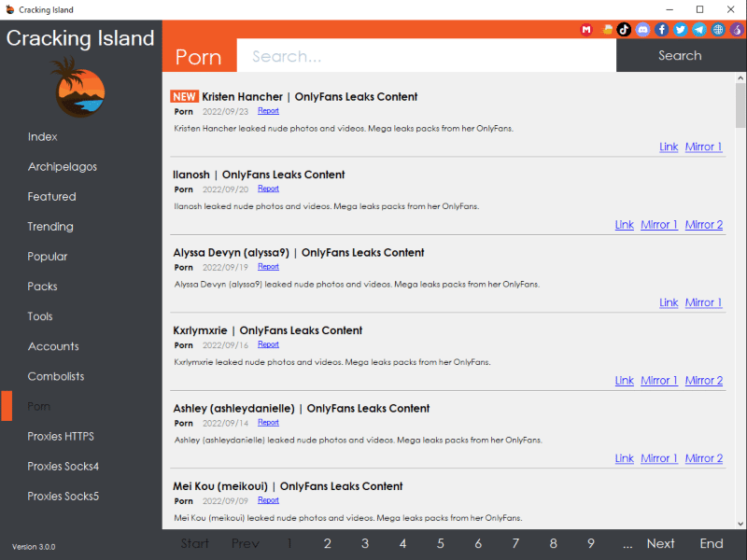The height and width of the screenshot is (560, 747).
Task: Click the Search button
Action: coord(682,55)
